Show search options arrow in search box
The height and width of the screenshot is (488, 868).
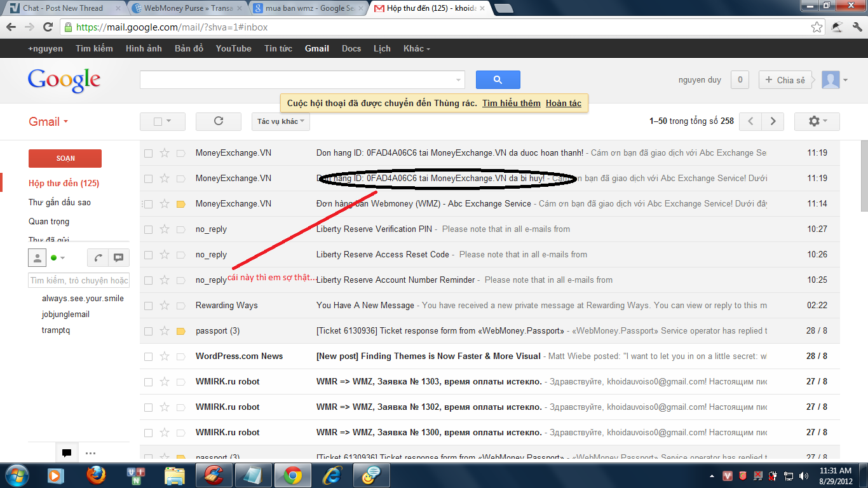coord(459,80)
